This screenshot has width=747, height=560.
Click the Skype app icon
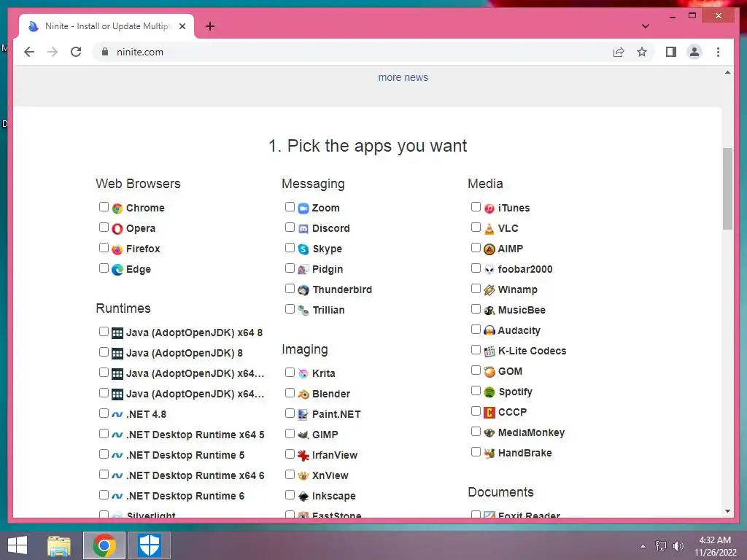pyautogui.click(x=303, y=249)
